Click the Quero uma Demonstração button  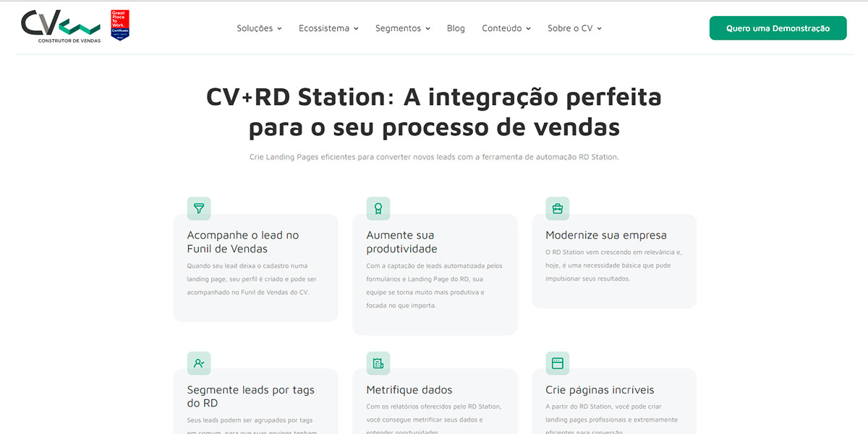click(x=778, y=27)
